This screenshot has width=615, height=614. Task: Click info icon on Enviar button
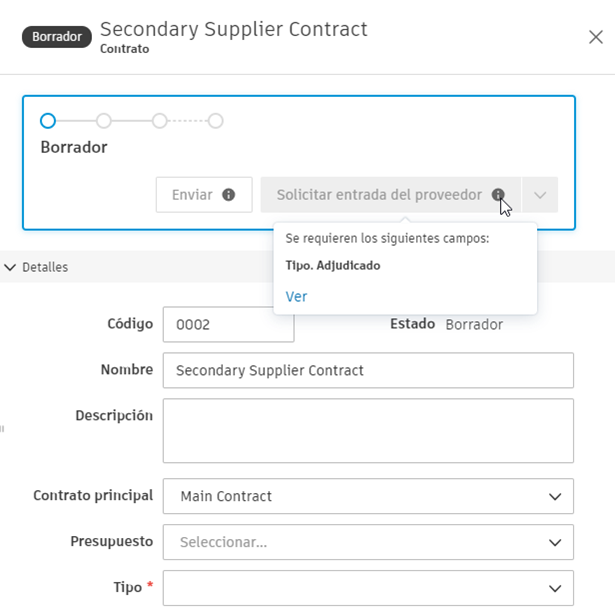[229, 195]
